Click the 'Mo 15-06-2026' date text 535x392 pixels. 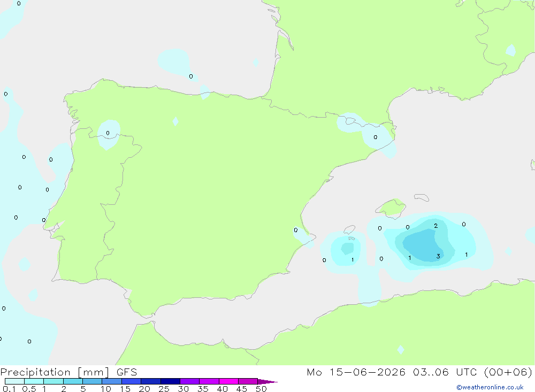click(x=356, y=372)
